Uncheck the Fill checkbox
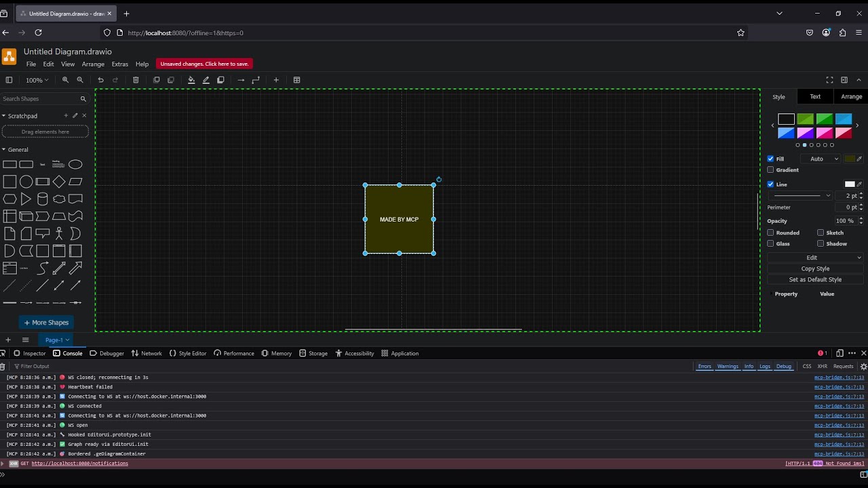 click(770, 159)
